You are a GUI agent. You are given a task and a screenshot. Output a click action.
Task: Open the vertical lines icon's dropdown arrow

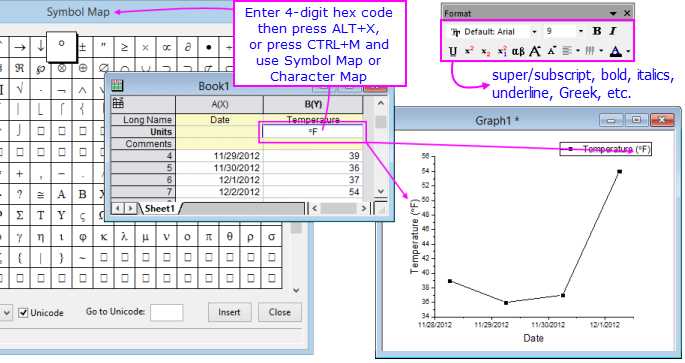601,51
